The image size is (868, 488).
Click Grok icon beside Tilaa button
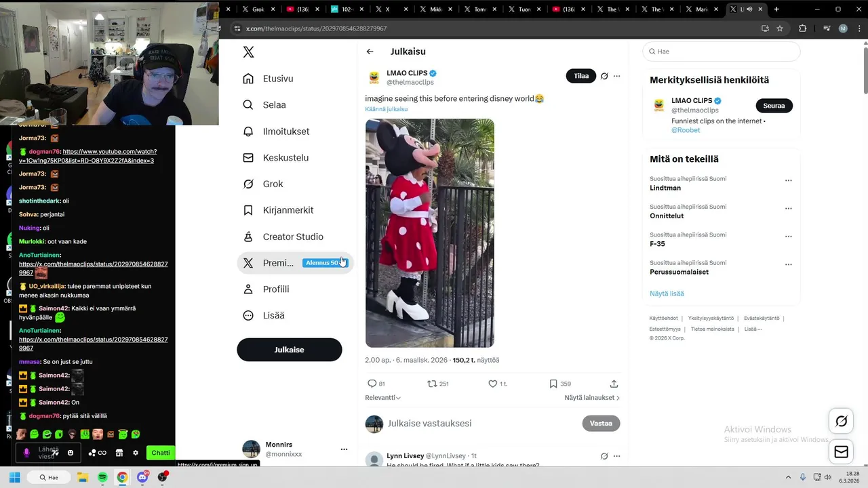click(604, 76)
